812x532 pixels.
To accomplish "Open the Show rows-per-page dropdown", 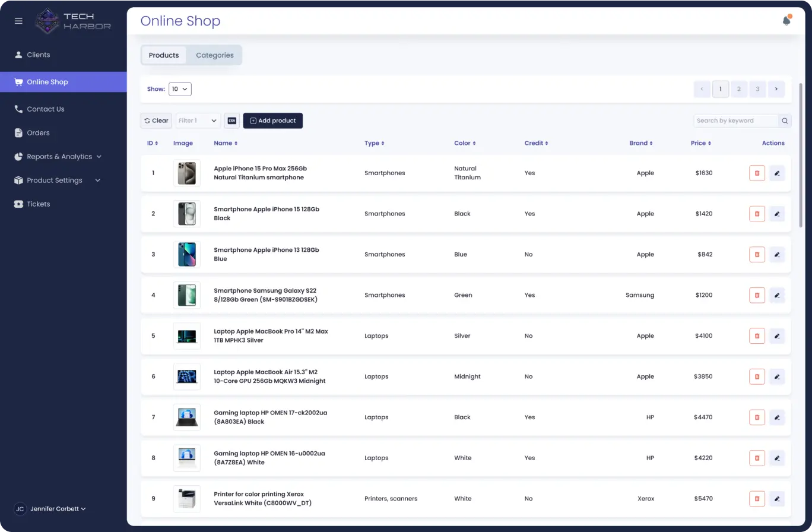I will 180,89.
